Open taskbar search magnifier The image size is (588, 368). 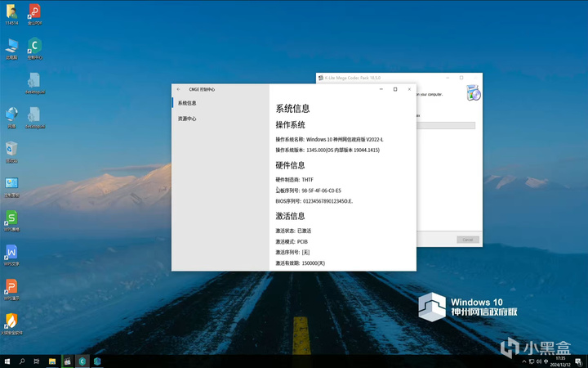click(x=22, y=361)
